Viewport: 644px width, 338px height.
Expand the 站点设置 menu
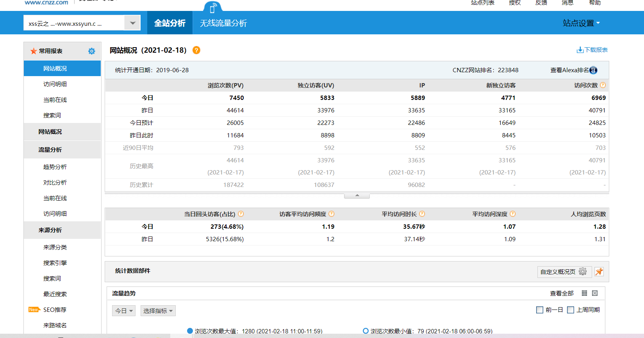tap(581, 23)
